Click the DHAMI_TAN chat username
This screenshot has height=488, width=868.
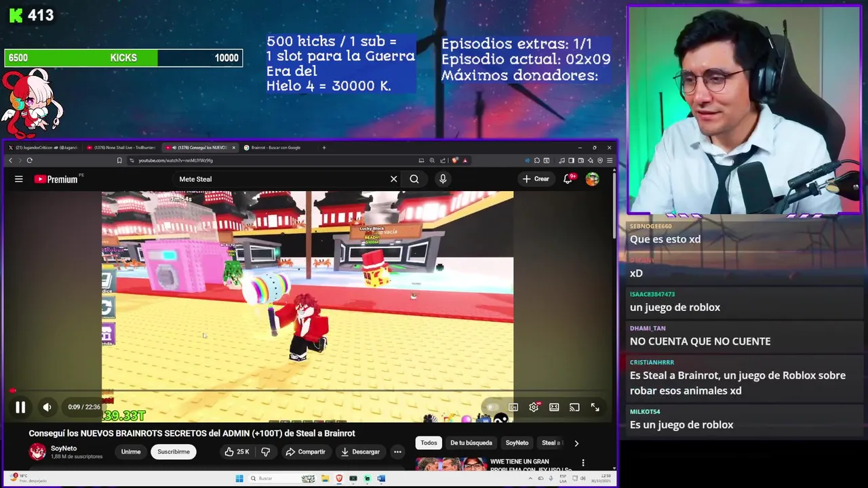click(648, 328)
